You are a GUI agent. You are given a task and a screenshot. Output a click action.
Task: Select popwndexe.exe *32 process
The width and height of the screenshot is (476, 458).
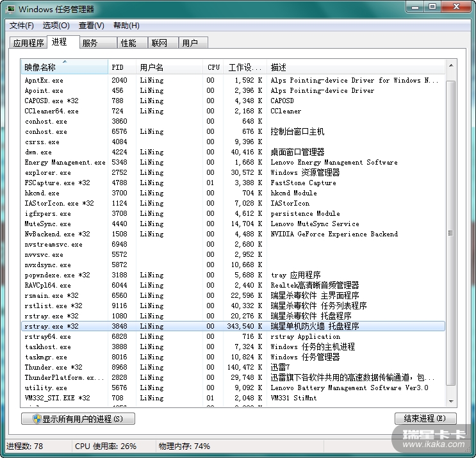(233, 275)
